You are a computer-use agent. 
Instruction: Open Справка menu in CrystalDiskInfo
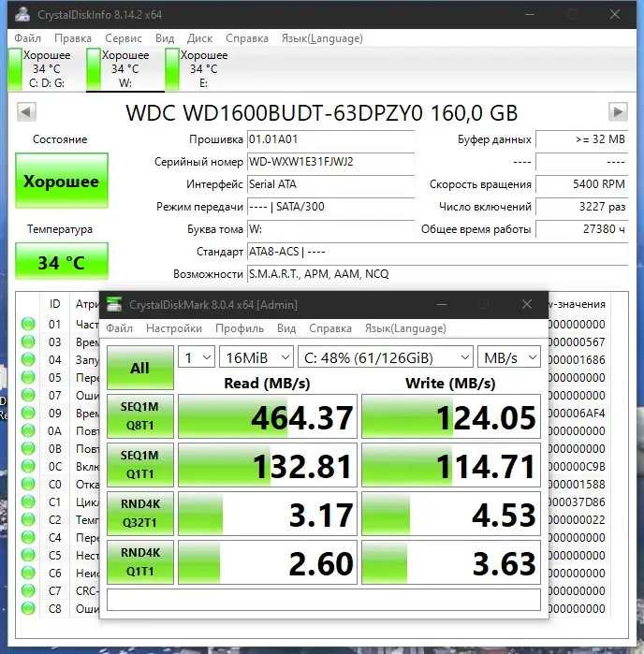247,38
